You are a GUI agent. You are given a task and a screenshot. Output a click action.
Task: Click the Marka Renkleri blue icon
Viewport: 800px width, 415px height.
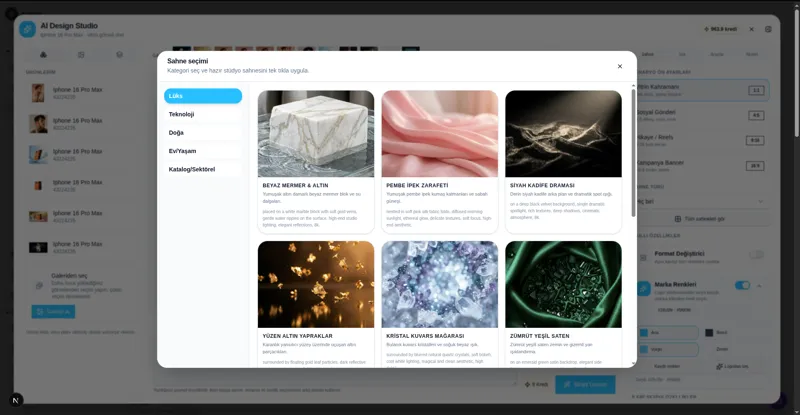click(643, 289)
